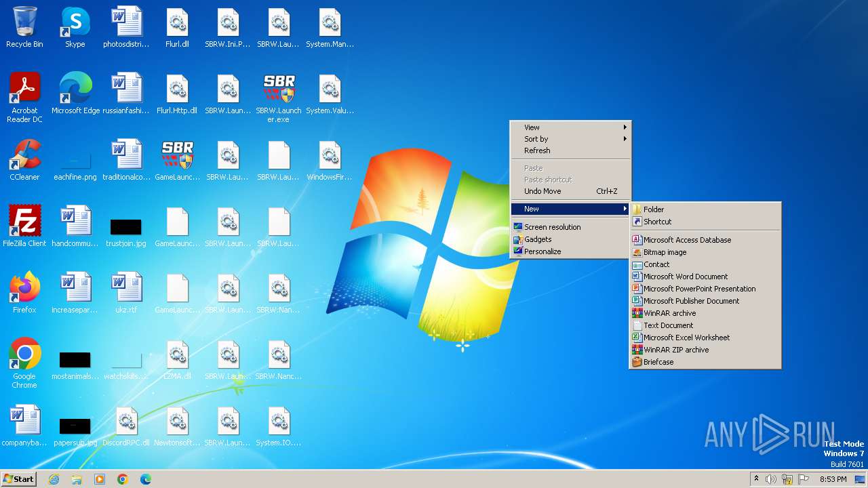Image resolution: width=868 pixels, height=488 pixels.
Task: Select Firefox desktop shortcut
Action: (24, 293)
